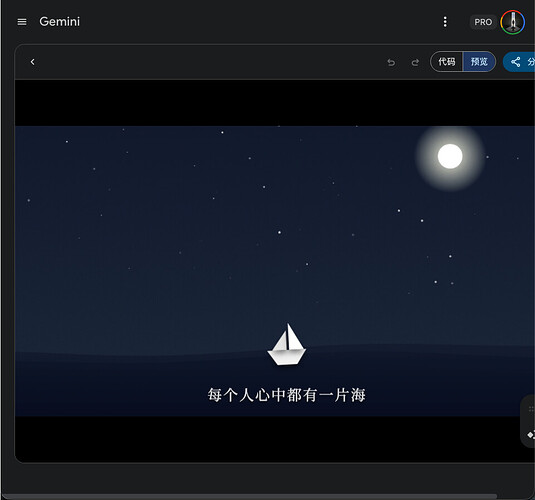Screen dimensions: 535x500
Task: Click the paper boat in preview
Action: [x=287, y=344]
